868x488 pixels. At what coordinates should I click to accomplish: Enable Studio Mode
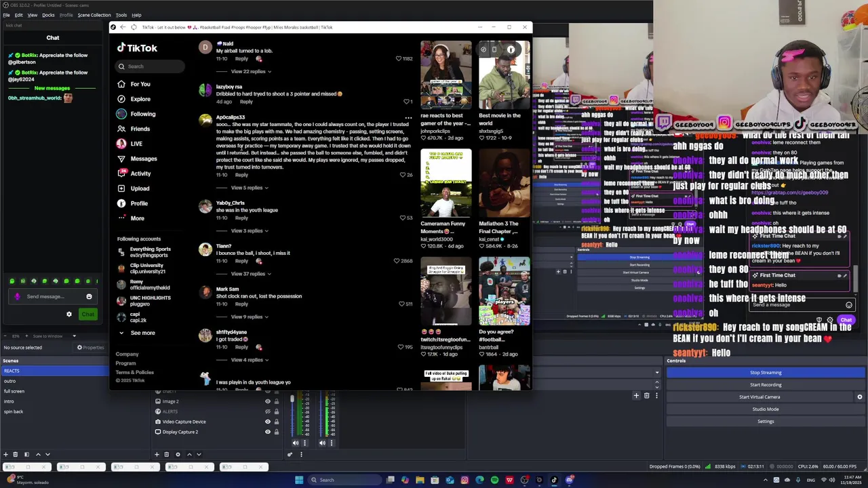[766, 409]
